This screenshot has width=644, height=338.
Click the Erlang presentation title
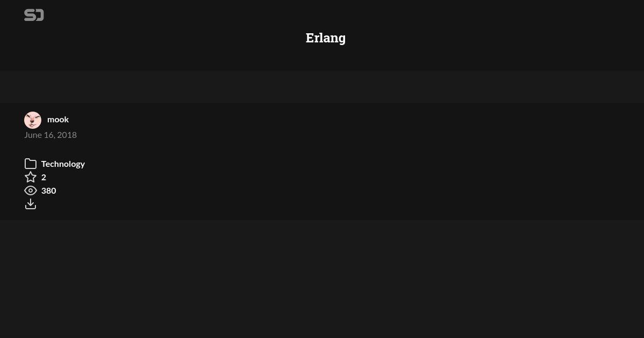[x=326, y=38]
